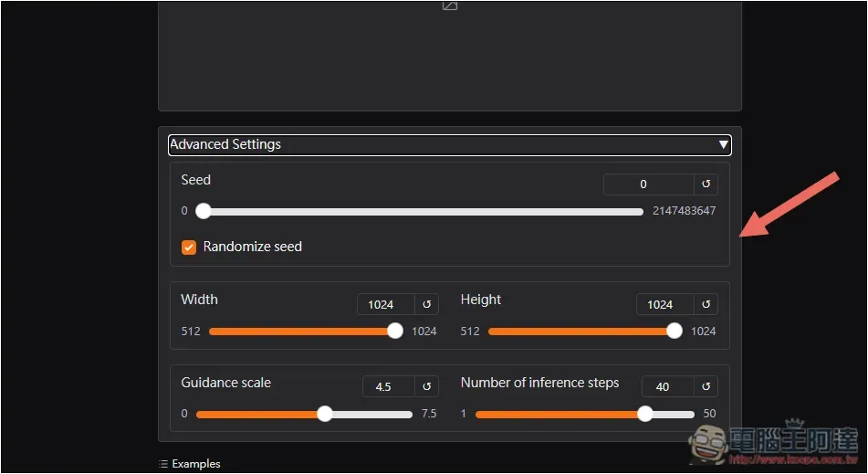Focus the inference steps input showing 40

click(x=668, y=386)
